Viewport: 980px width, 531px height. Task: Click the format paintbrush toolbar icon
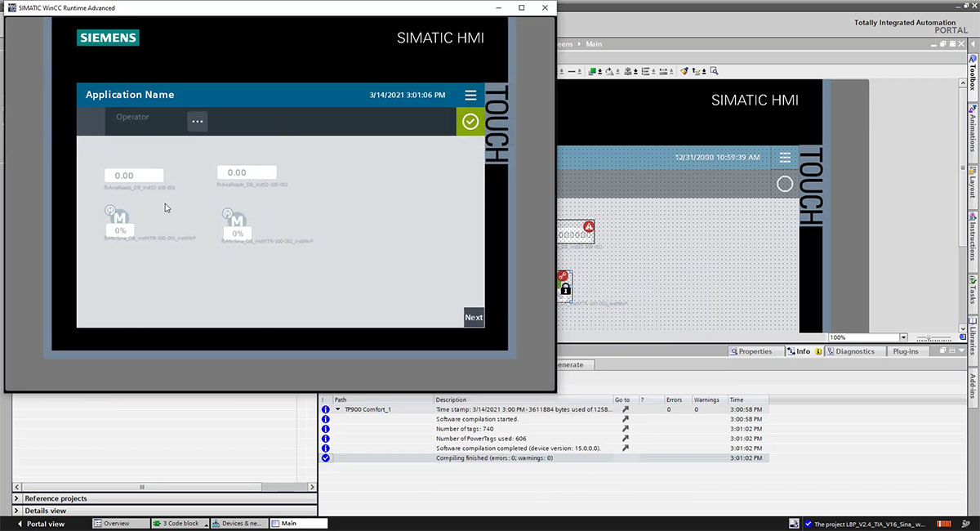685,71
